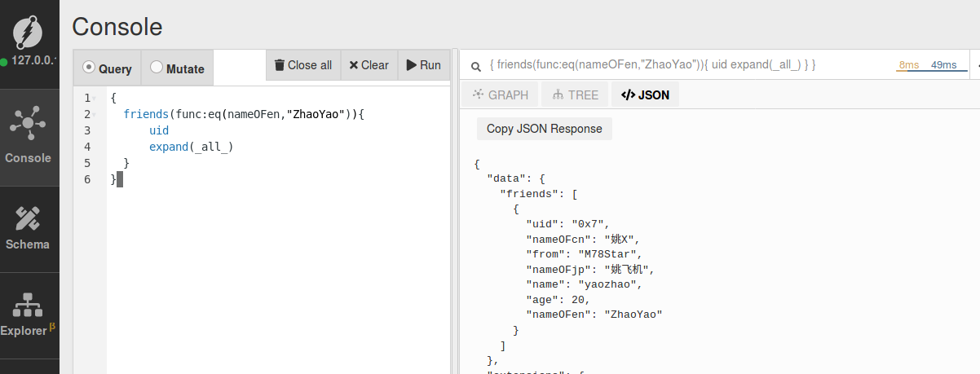Click the "friends": [ JSON line

pyautogui.click(x=538, y=193)
